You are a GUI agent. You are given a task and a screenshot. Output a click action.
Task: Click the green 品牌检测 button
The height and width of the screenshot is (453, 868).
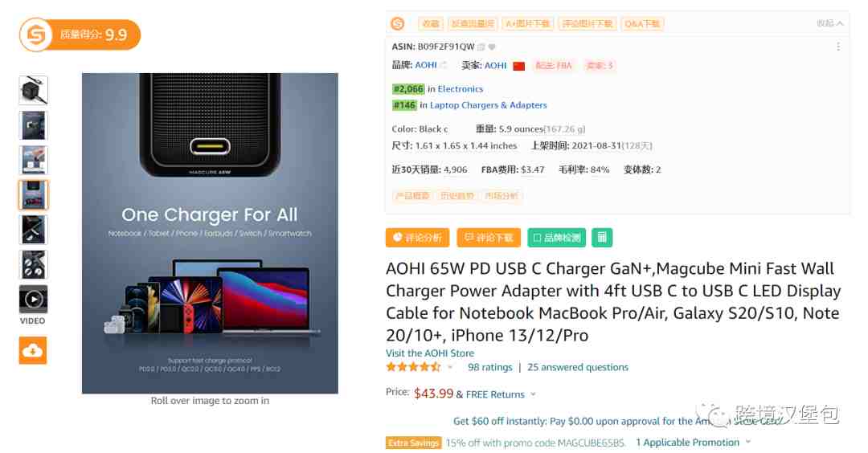click(x=556, y=237)
